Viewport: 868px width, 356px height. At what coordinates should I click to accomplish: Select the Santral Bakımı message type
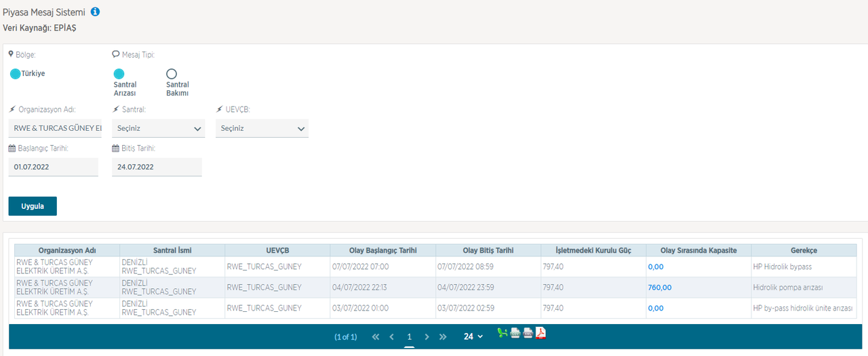pyautogui.click(x=172, y=74)
